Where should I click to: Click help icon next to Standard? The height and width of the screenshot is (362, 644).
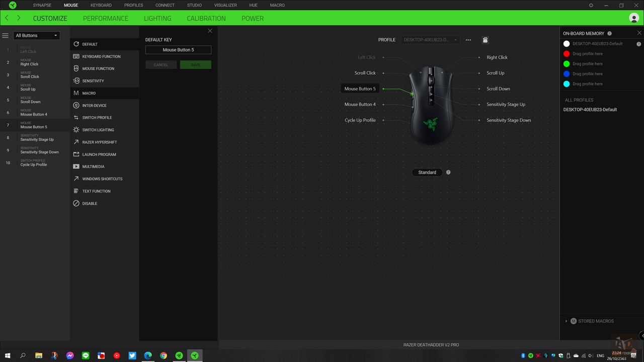(x=448, y=172)
